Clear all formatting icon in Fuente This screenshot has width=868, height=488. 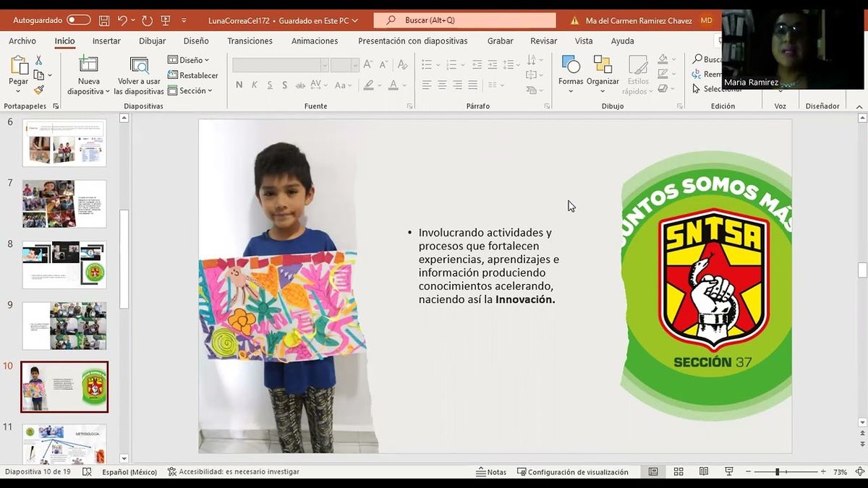pyautogui.click(x=401, y=65)
